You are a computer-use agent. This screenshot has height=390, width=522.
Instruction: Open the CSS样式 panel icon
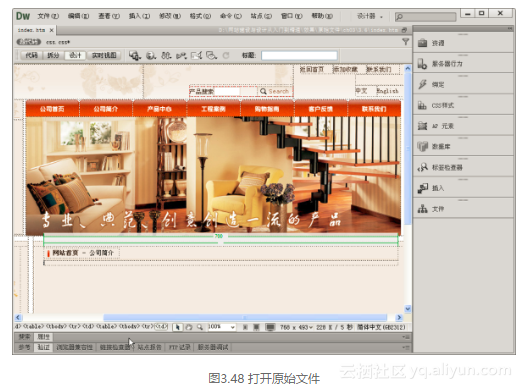click(423, 105)
